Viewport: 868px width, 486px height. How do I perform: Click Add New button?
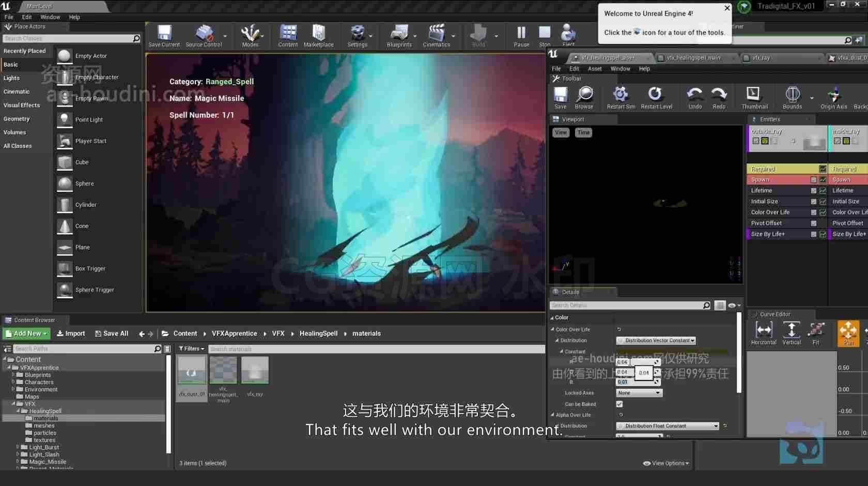[27, 334]
